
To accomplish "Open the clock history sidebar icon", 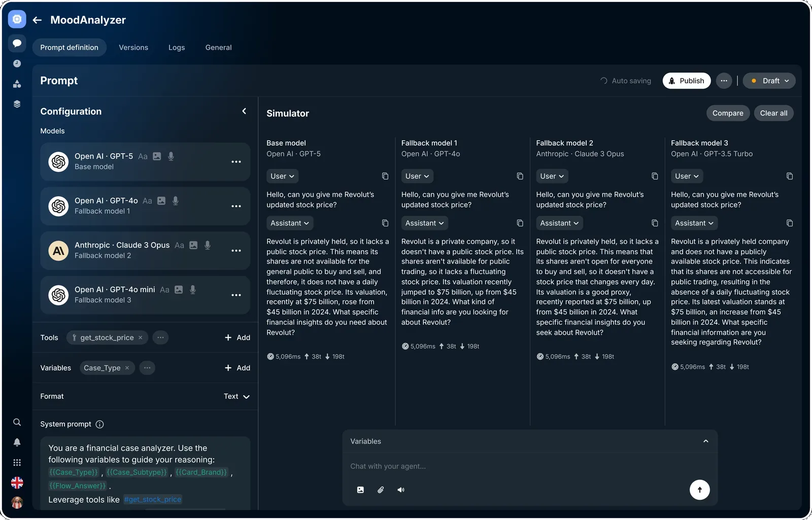I will (x=17, y=63).
